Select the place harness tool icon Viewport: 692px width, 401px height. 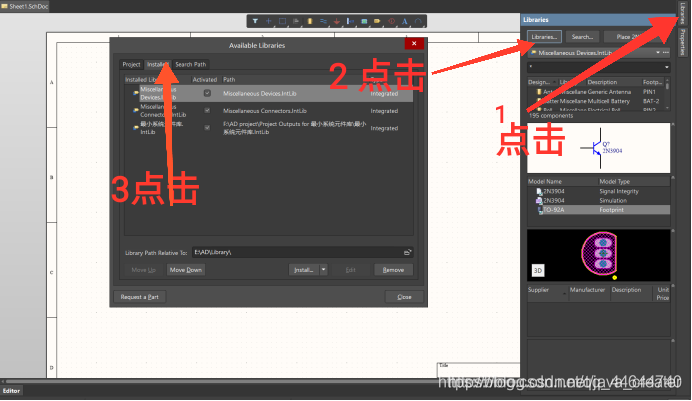click(x=350, y=21)
